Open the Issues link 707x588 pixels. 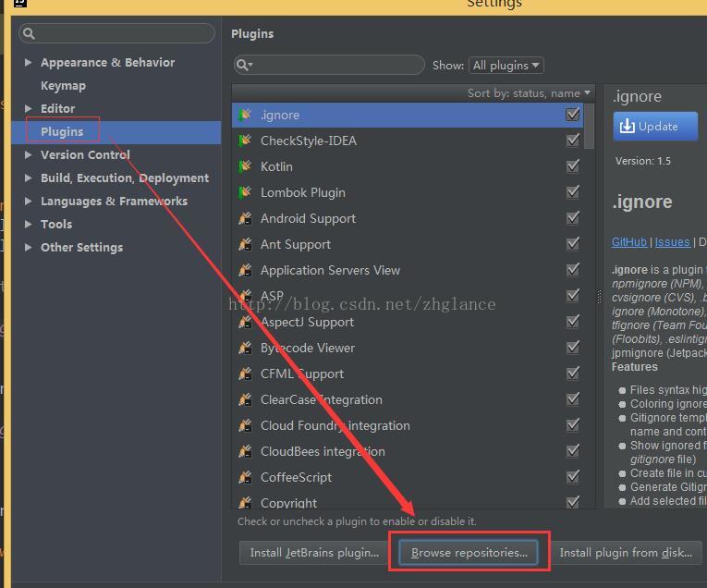click(x=672, y=242)
